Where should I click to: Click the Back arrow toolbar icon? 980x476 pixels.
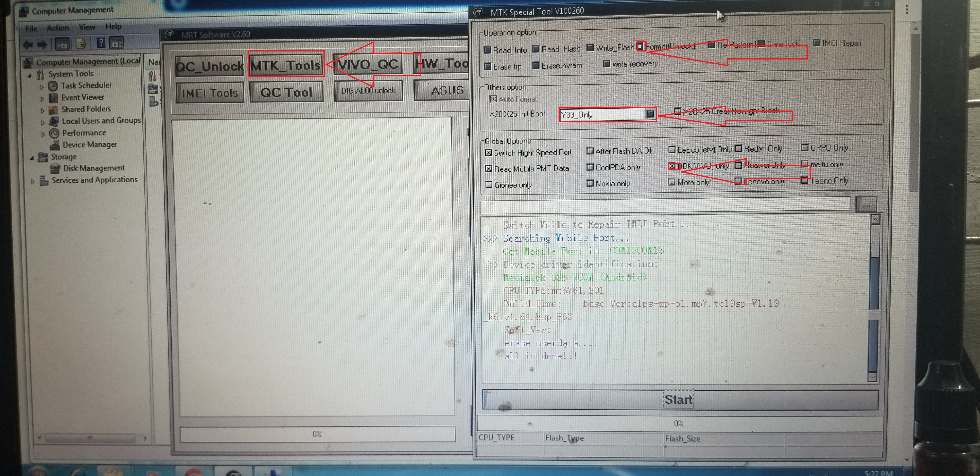coord(28,44)
